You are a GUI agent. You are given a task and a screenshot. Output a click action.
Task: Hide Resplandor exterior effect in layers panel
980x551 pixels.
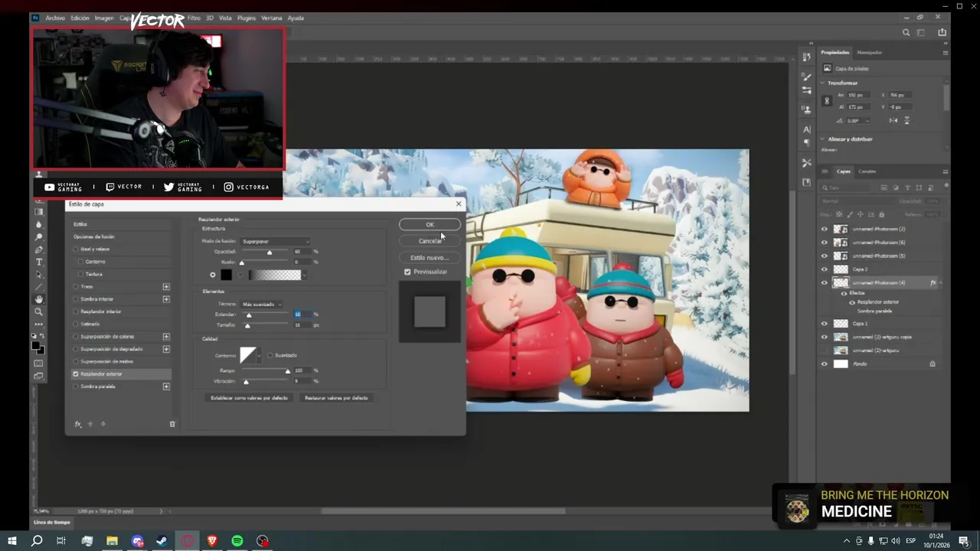click(852, 302)
